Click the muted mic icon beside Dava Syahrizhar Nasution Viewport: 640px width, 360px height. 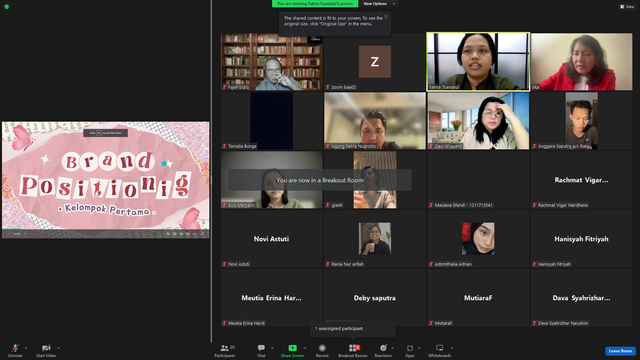tap(534, 323)
